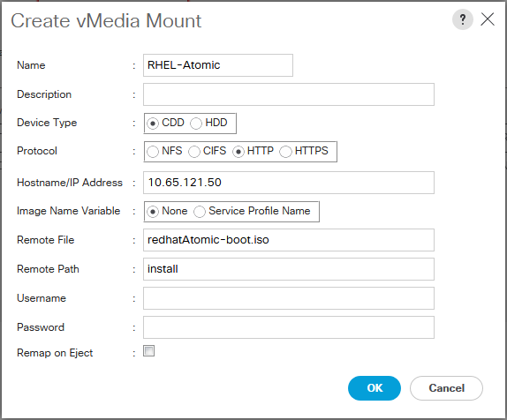Image resolution: width=507 pixels, height=420 pixels.
Task: Click the 'Remap on Eject' label
Action: (x=55, y=353)
